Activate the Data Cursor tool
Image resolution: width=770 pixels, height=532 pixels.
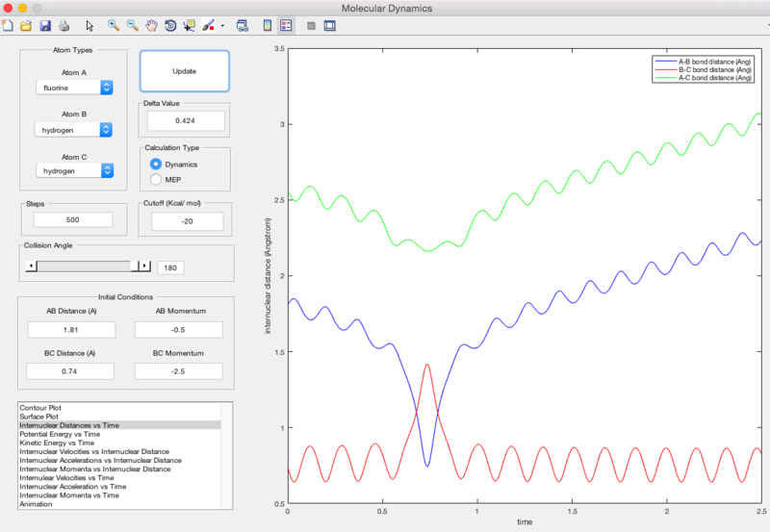tap(189, 26)
